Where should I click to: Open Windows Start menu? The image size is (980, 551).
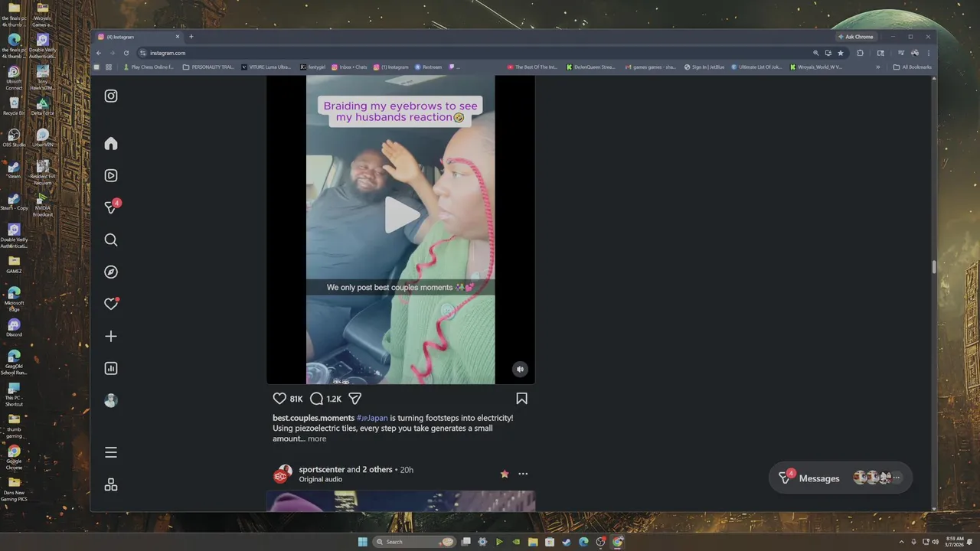pos(362,542)
